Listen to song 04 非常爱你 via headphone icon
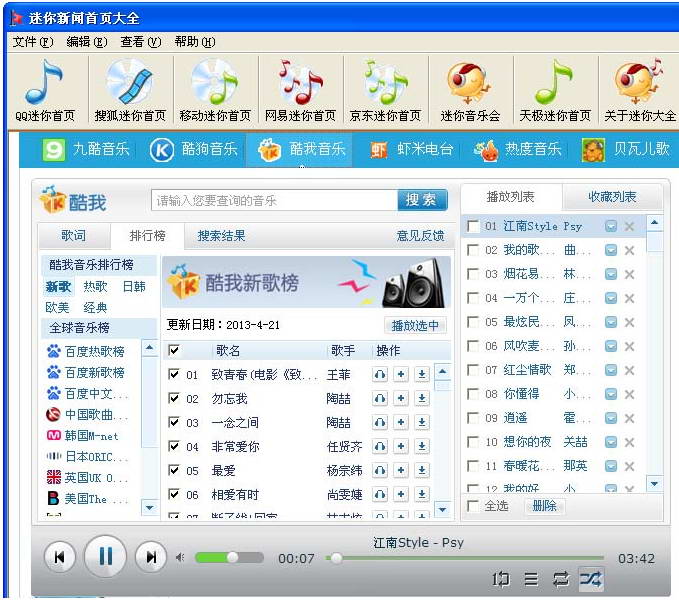 coord(380,446)
